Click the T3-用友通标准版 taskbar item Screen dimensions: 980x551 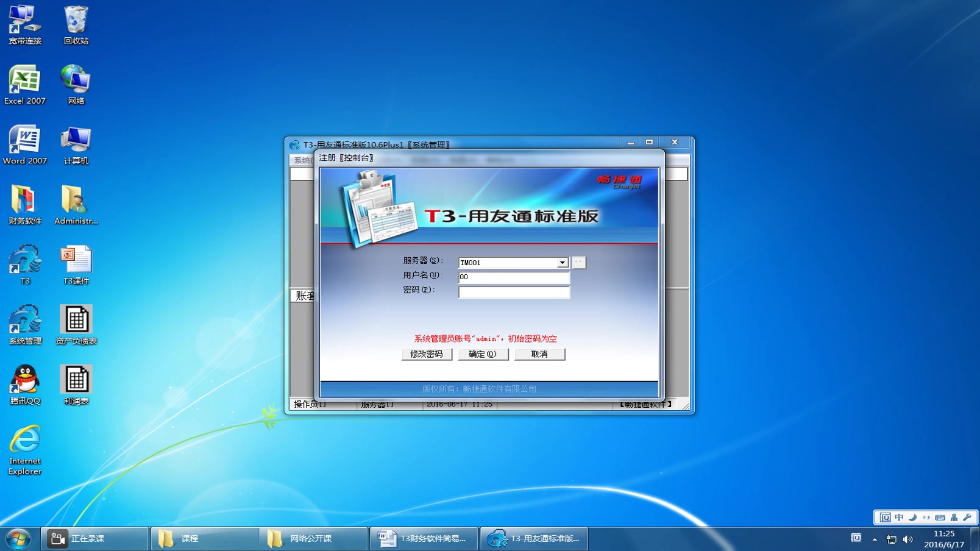(x=534, y=539)
